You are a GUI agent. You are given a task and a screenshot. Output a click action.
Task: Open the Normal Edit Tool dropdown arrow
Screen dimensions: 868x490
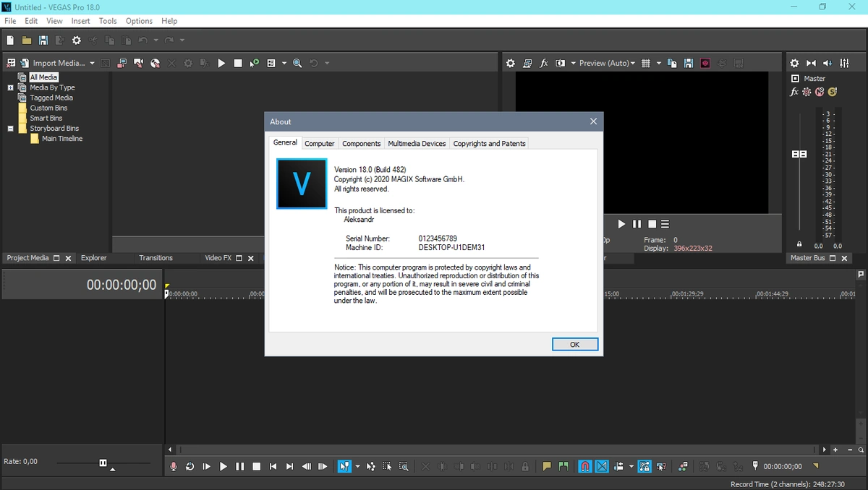coord(357,467)
